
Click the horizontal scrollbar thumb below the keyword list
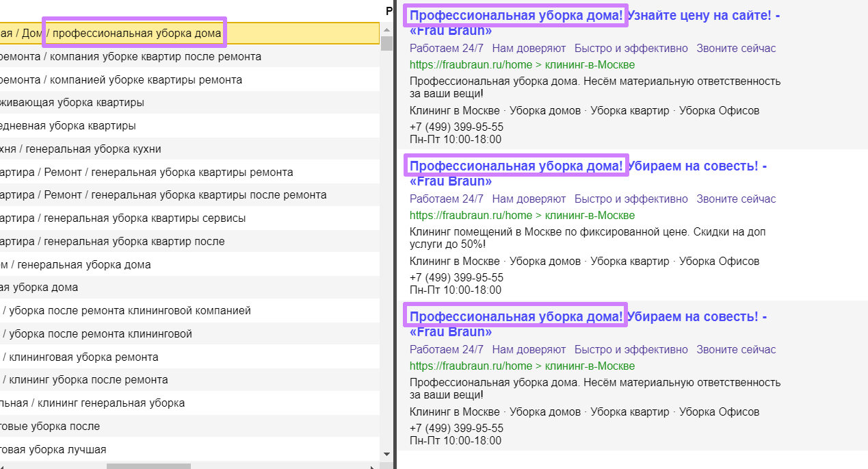148,466
